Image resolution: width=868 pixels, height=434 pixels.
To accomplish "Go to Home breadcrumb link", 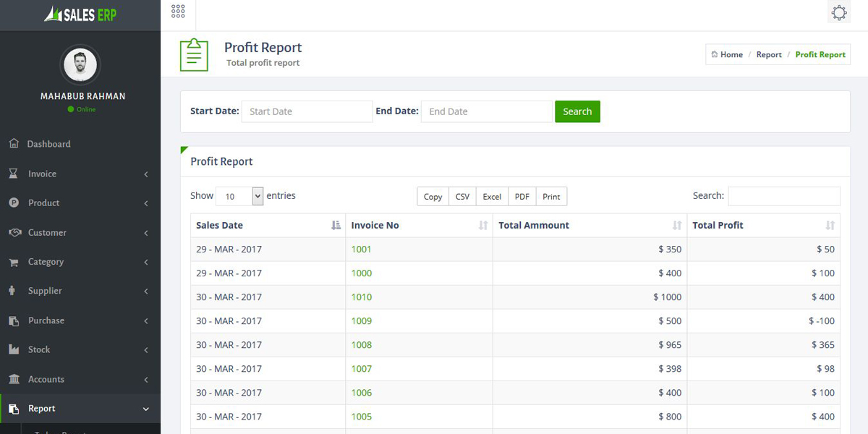I will (731, 54).
